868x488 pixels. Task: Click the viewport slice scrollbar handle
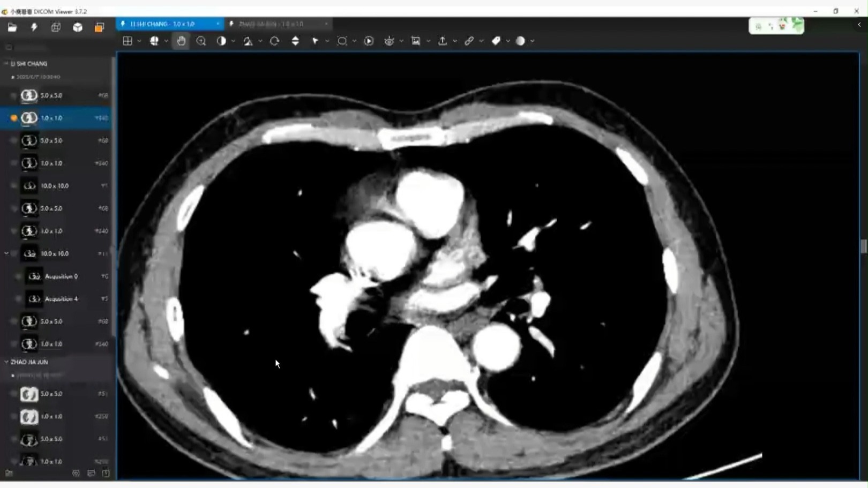click(x=863, y=246)
